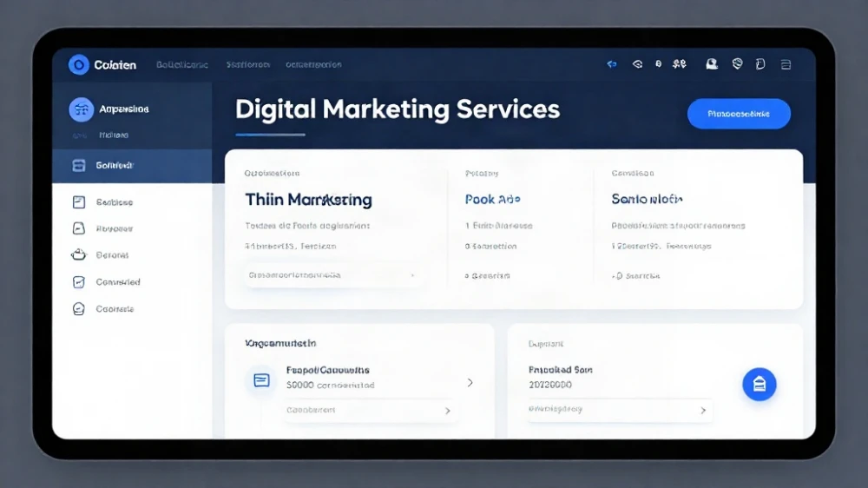This screenshot has height=488, width=868.
Task: Click the Thiin Marketing heading
Action: coord(308,200)
